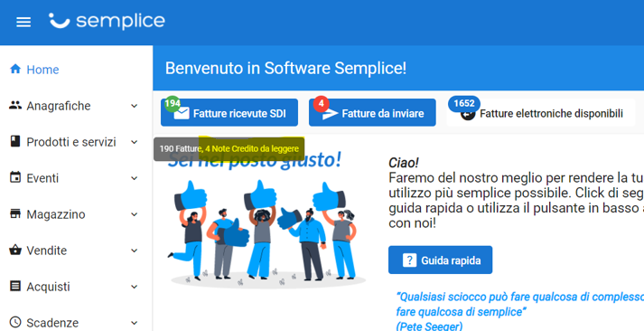The image size is (644, 331).
Task: Open Fatture da inviare
Action: 372,112
